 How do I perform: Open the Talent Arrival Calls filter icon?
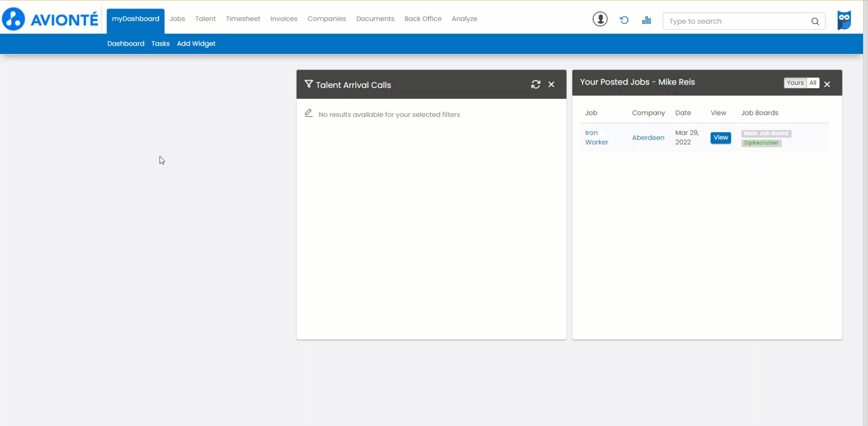(308, 84)
